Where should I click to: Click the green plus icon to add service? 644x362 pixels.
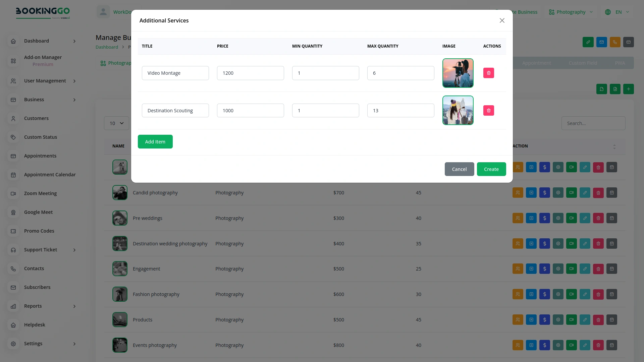coord(629,89)
